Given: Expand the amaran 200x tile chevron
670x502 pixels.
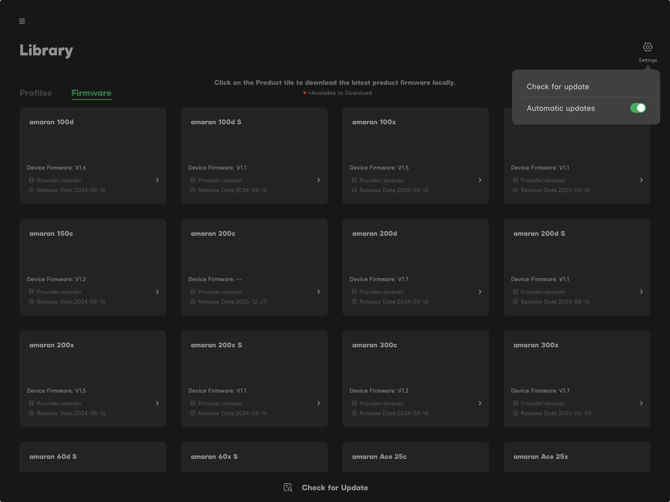Looking at the screenshot, I should 157,403.
